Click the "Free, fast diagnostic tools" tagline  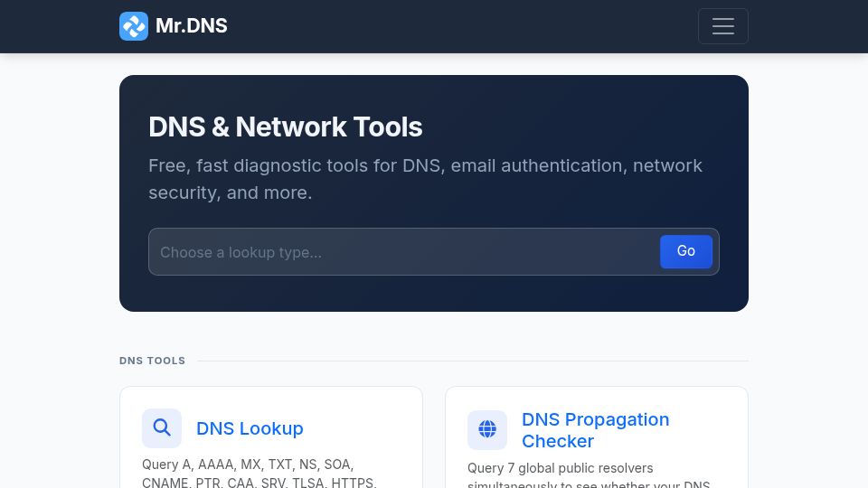click(x=425, y=179)
